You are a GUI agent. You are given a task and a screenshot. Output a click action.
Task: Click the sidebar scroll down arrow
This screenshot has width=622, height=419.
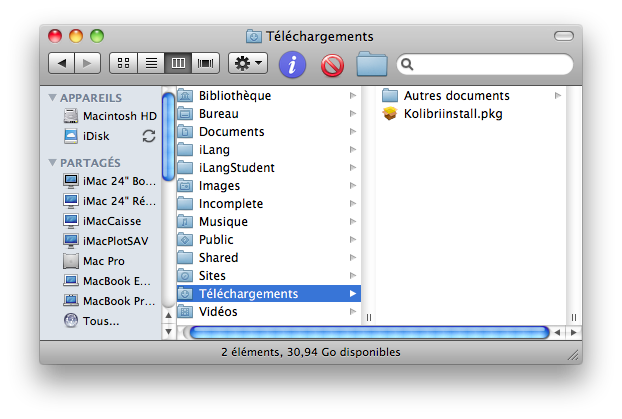click(169, 331)
